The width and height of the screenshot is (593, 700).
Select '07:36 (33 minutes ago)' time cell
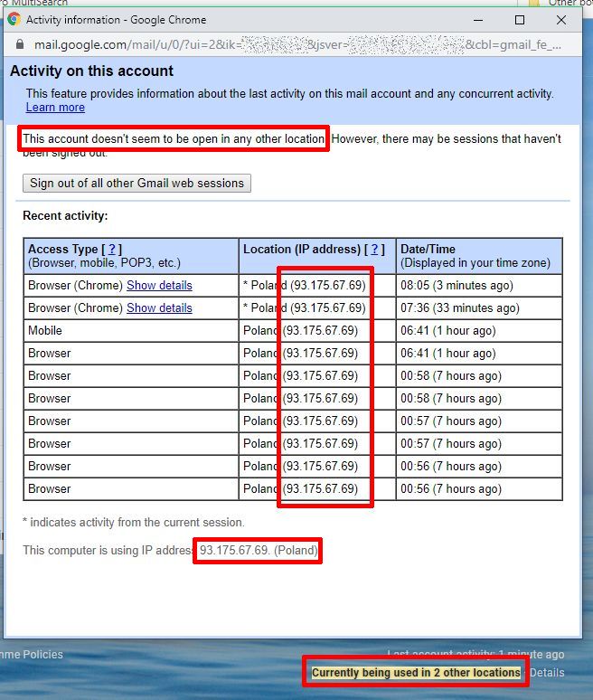479,308
